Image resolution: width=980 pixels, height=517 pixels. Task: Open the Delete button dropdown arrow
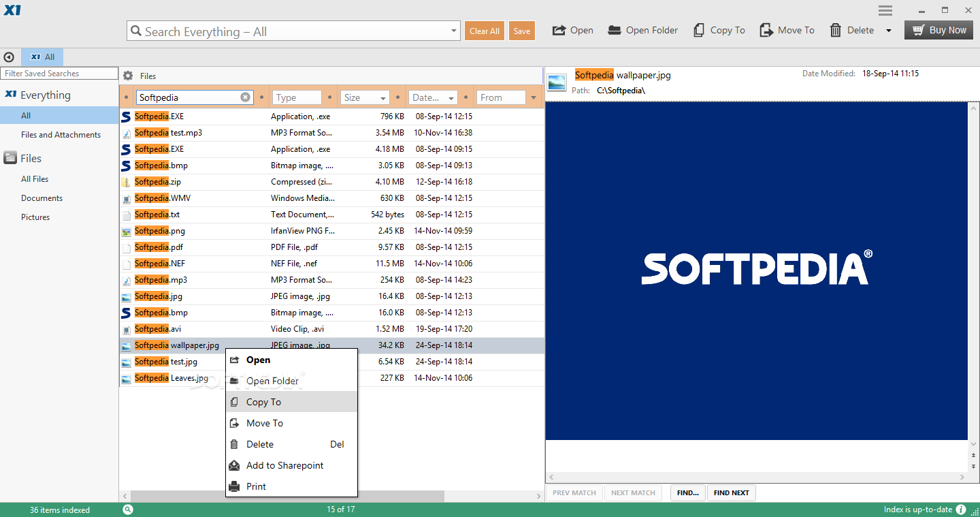pyautogui.click(x=889, y=31)
